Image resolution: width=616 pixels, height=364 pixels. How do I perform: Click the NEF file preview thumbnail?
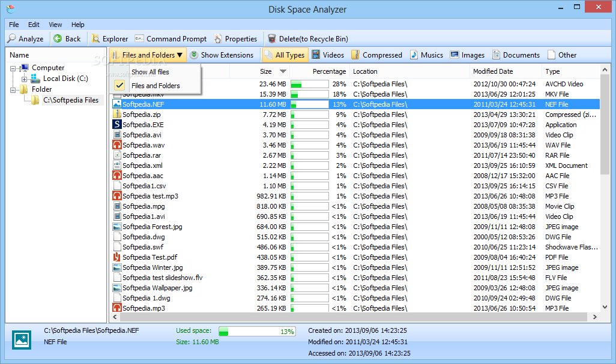[22, 339]
